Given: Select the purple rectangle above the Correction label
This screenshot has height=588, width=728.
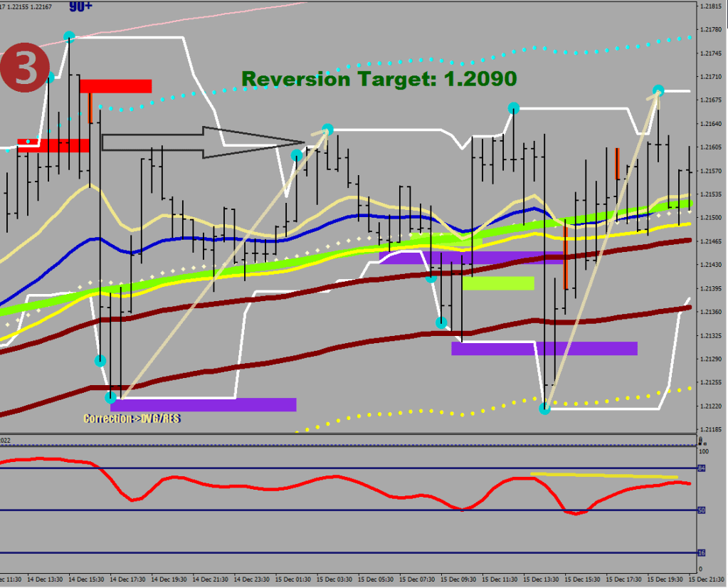Looking at the screenshot, I should [204, 404].
